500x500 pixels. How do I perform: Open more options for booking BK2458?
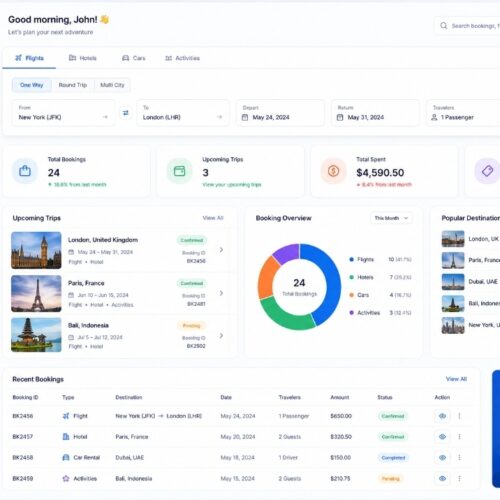(x=459, y=457)
